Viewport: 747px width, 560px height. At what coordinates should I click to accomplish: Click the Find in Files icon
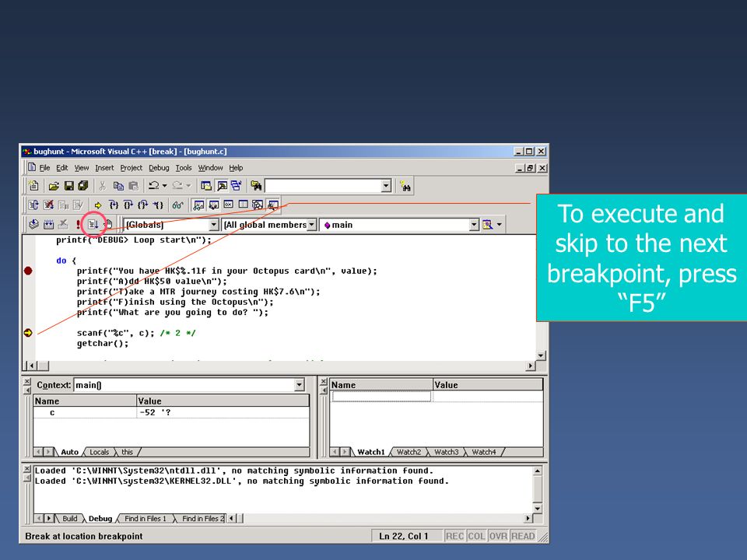pos(256,186)
